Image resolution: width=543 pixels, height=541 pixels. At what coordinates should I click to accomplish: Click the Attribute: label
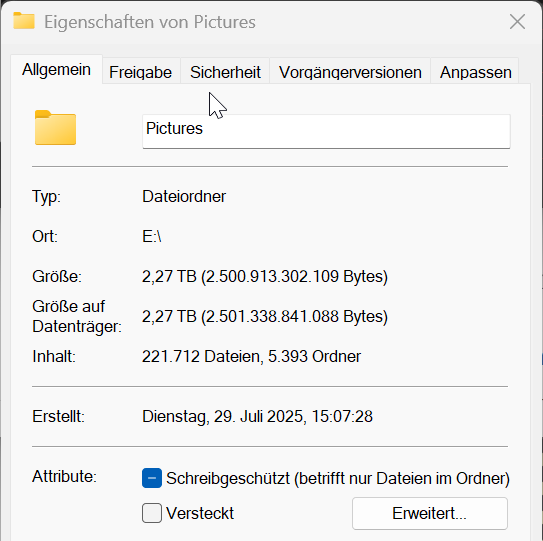[x=64, y=476]
